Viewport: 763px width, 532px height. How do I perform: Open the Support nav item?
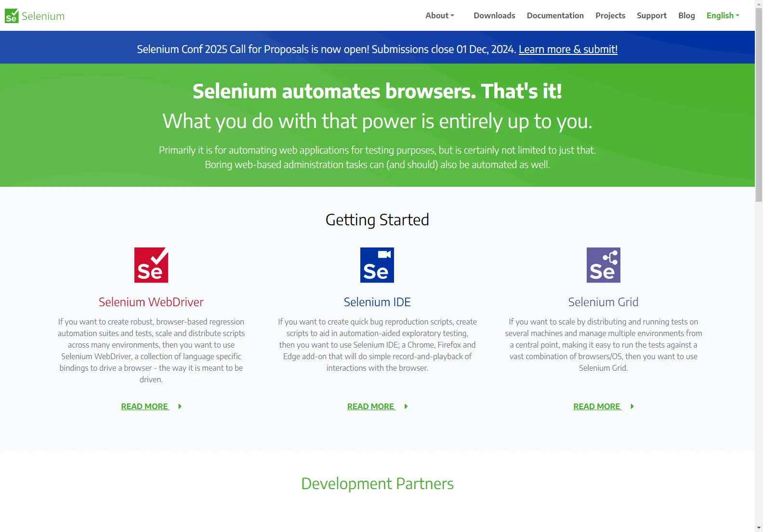coord(652,15)
